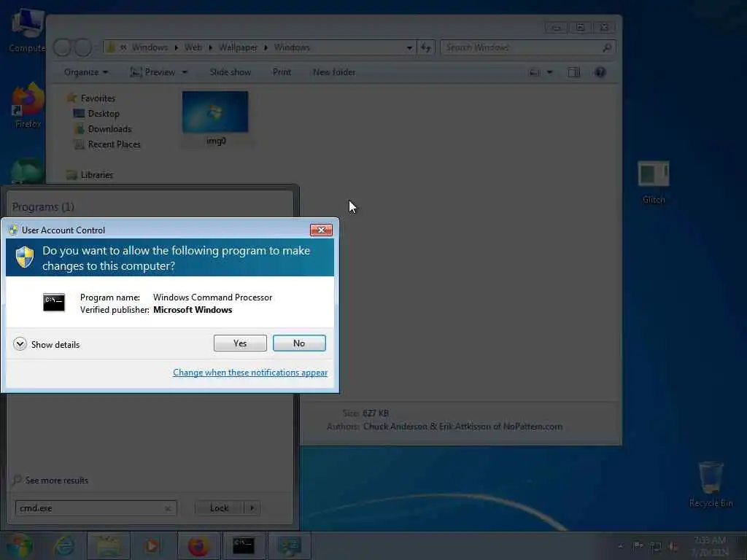The image size is (747, 560).
Task: Open Windows Explorer taskbar icon
Action: pos(109,545)
